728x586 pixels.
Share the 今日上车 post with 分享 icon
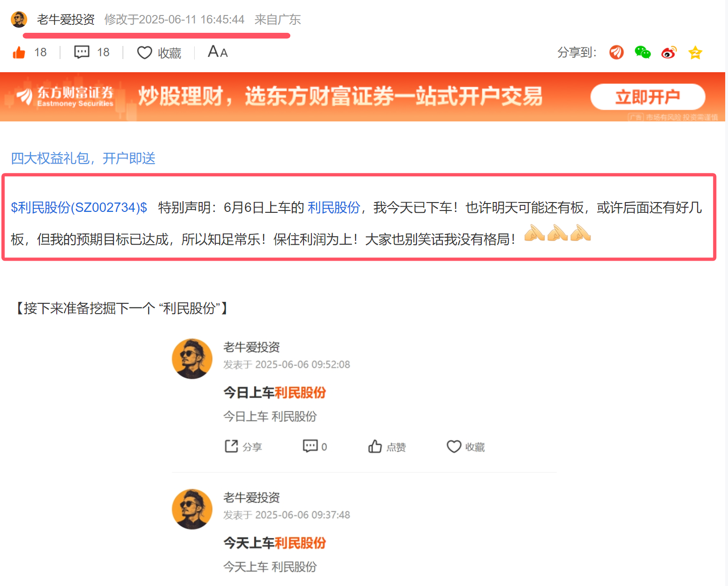(243, 447)
